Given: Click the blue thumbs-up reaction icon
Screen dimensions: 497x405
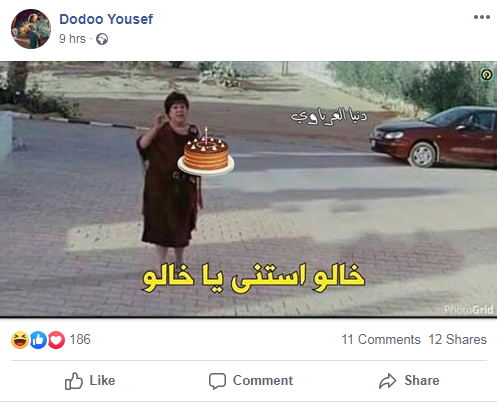Looking at the screenshot, I should [x=38, y=340].
